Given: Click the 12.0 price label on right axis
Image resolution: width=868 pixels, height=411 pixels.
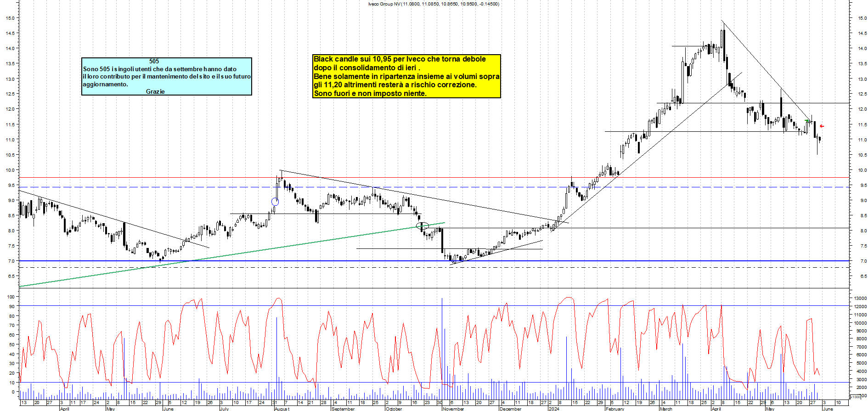Looking at the screenshot, I should click(x=862, y=109).
